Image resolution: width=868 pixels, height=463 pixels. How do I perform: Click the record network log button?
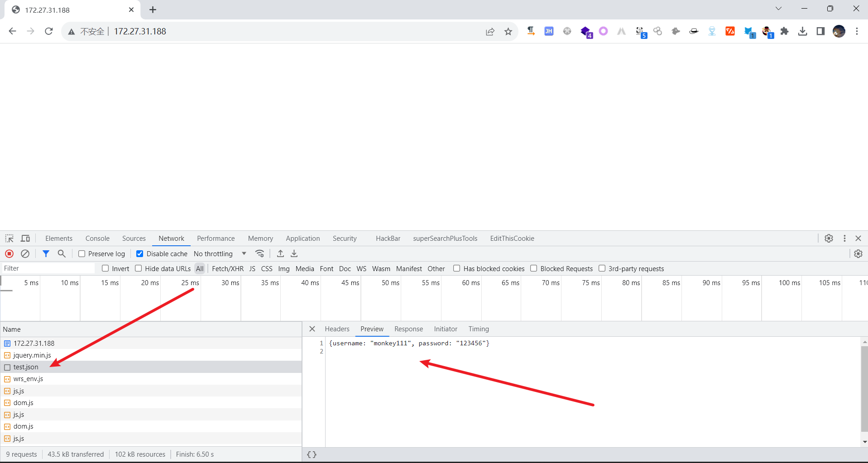pyautogui.click(x=9, y=254)
